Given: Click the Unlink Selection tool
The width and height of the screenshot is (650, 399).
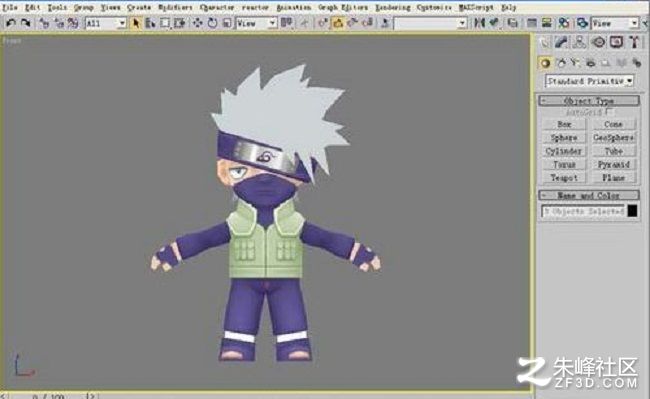Looking at the screenshot, I should pyautogui.click(x=58, y=23).
